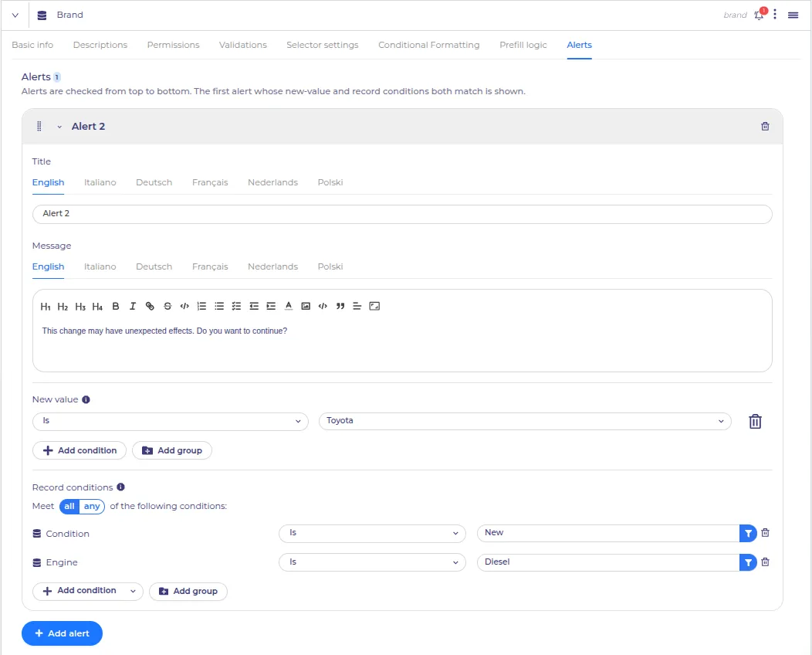812x655 pixels.
Task: Increase indent in the message editor
Action: [271, 306]
